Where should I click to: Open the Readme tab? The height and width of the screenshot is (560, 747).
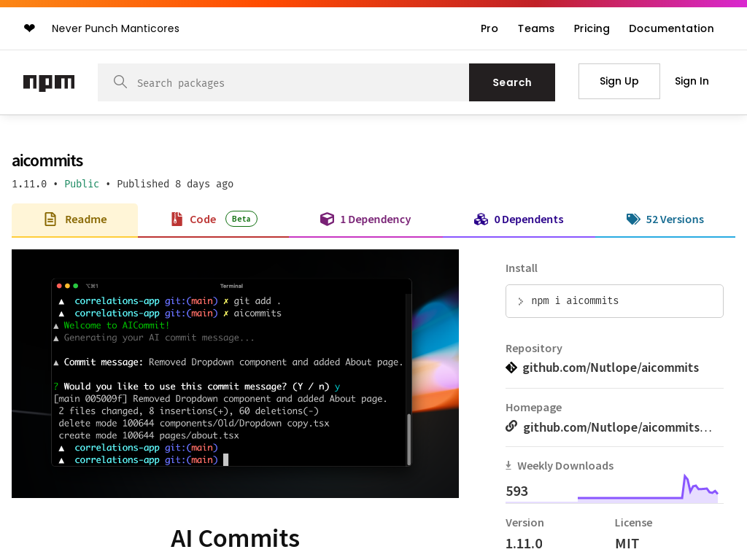pyautogui.click(x=75, y=219)
